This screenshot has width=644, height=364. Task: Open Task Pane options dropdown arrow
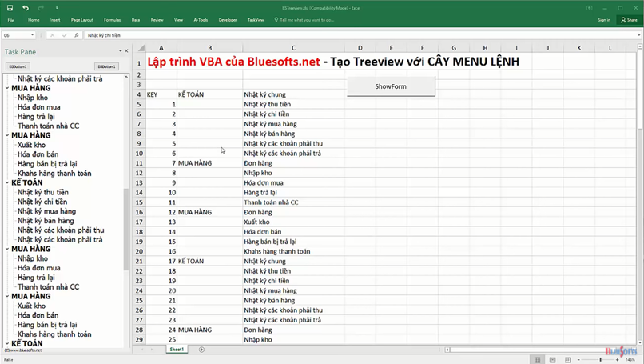[121, 51]
